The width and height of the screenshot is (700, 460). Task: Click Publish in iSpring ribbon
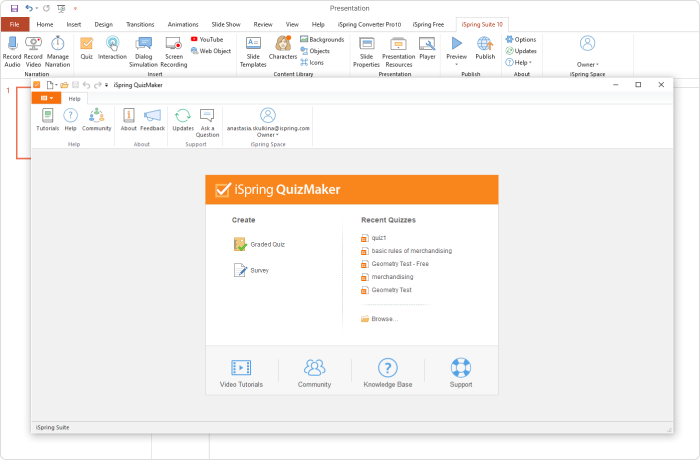click(x=485, y=48)
